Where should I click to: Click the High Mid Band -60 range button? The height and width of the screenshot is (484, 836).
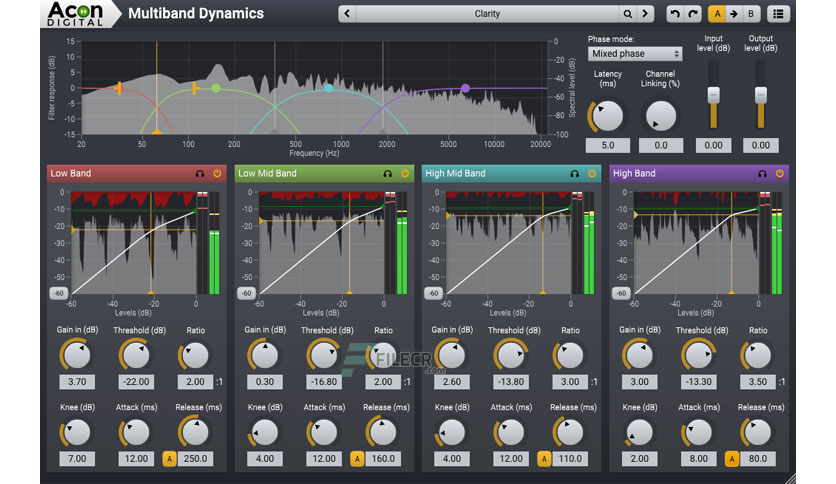433,293
